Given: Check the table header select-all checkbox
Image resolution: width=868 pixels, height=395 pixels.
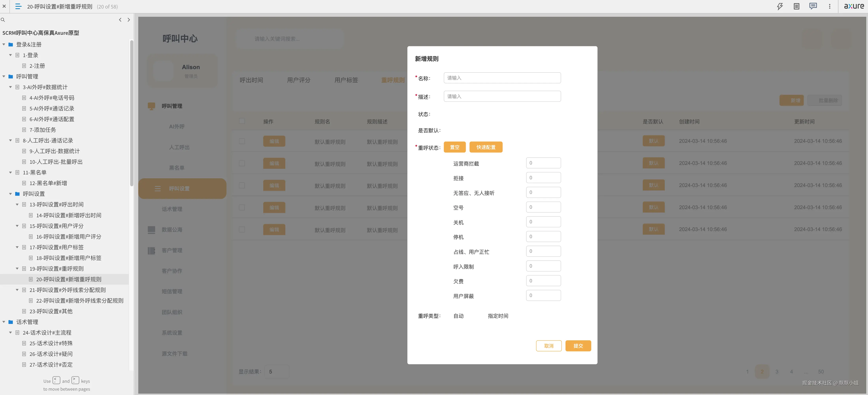Looking at the screenshot, I should coord(242,121).
